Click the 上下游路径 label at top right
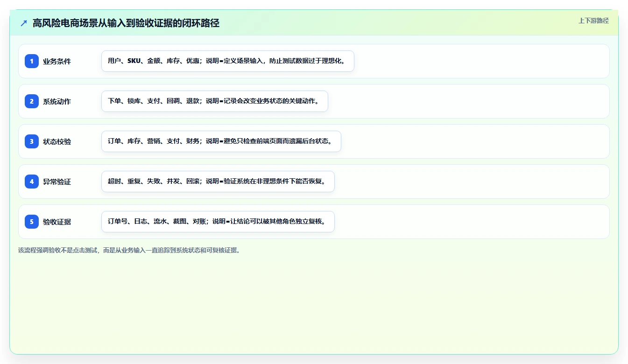The width and height of the screenshot is (628, 364). pyautogui.click(x=593, y=21)
